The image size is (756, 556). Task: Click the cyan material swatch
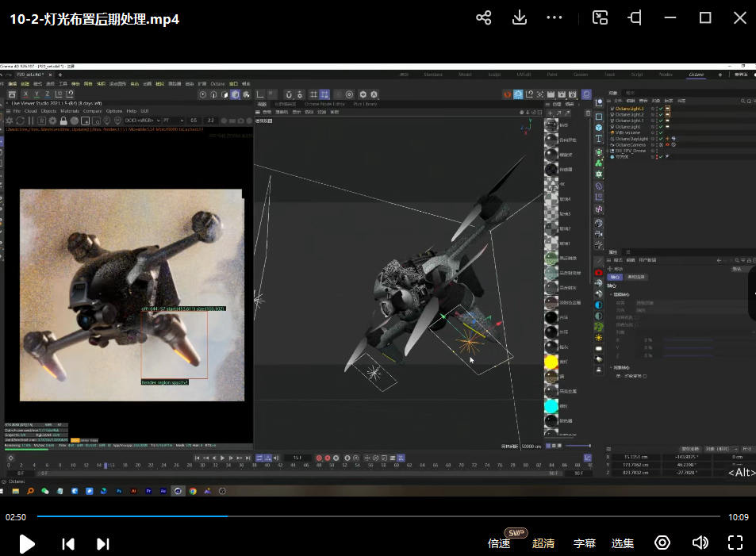[551, 405]
